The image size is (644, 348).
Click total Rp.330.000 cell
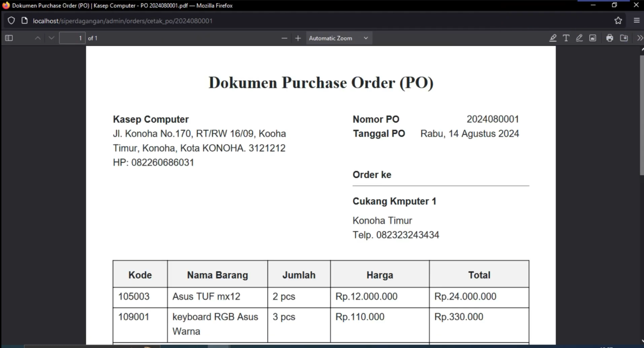tap(479, 325)
